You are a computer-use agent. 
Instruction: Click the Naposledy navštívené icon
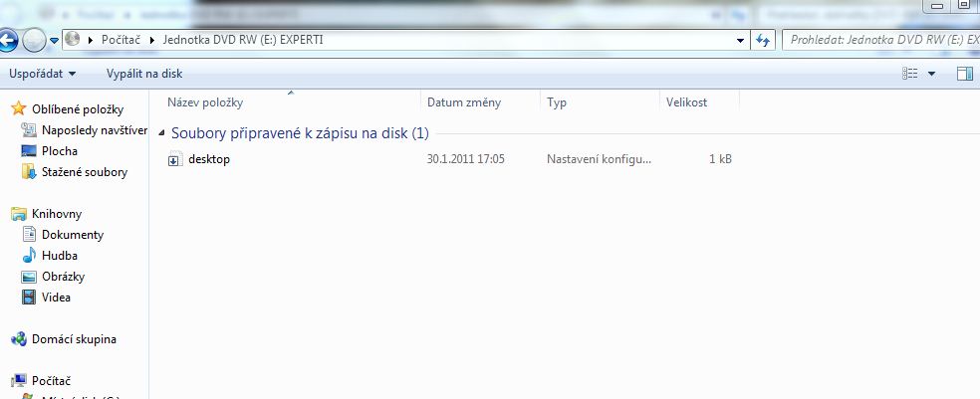pos(29,130)
